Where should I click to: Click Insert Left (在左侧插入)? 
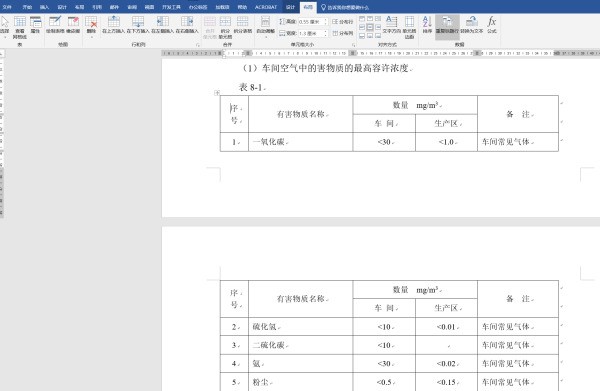click(x=163, y=24)
